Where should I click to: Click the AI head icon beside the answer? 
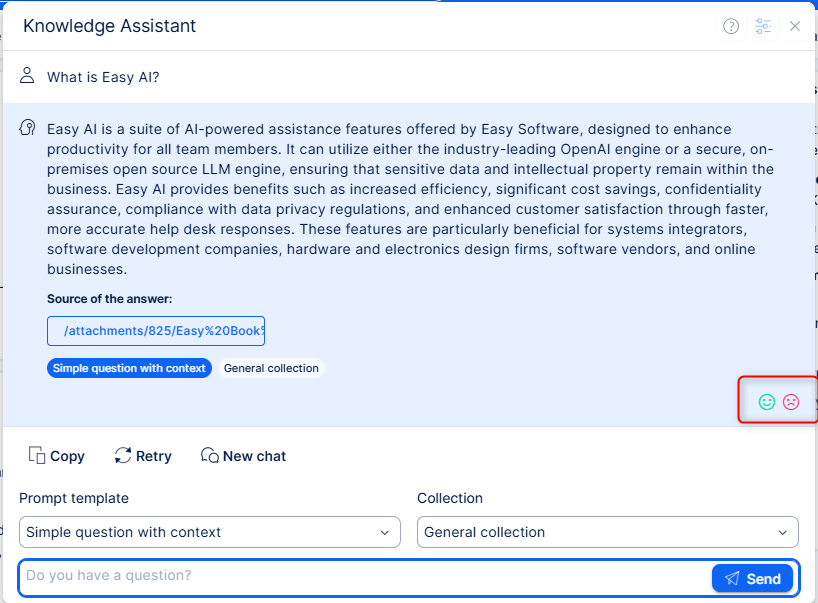click(27, 129)
